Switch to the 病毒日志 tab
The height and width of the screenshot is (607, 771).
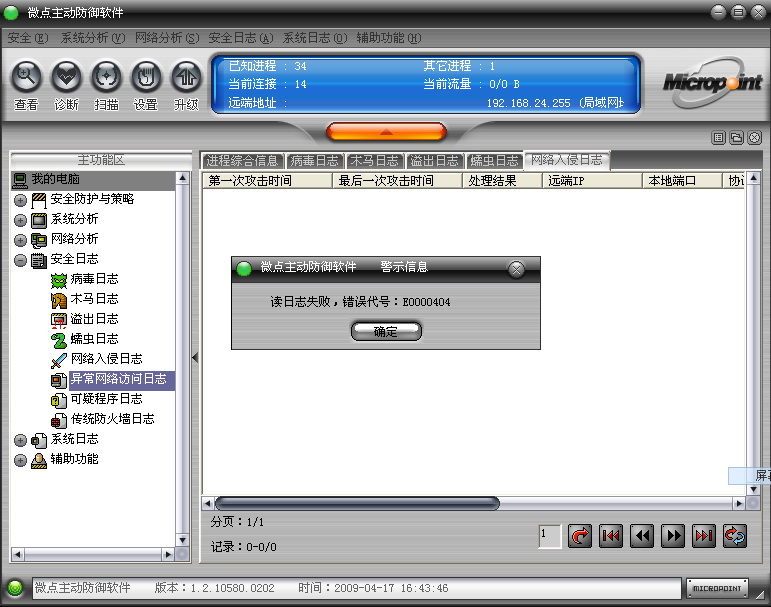coord(315,160)
